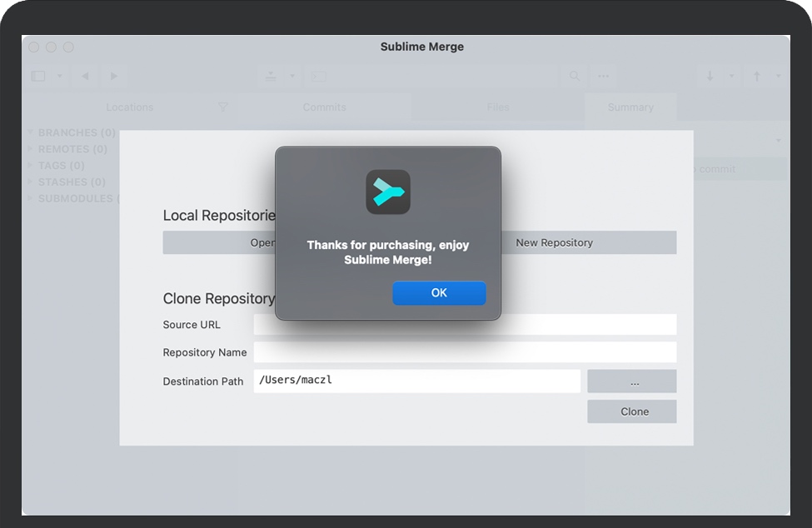Open the search magnifier icon

coord(575,76)
